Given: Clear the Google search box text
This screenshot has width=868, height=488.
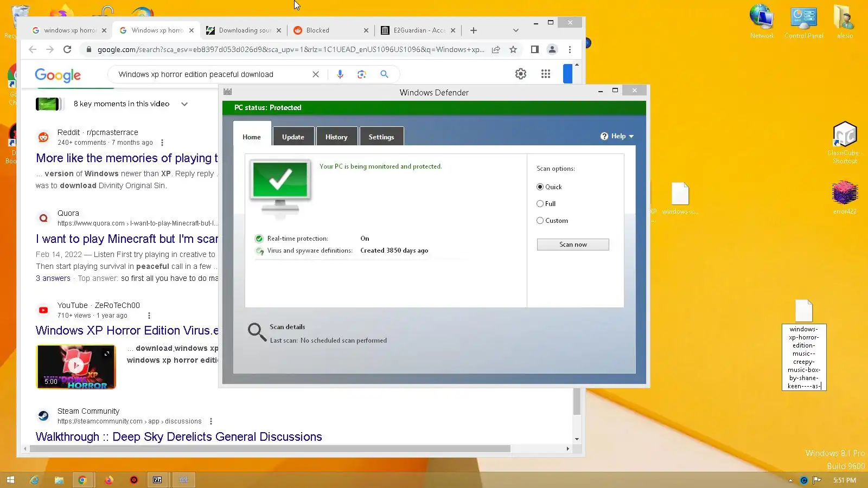Looking at the screenshot, I should (x=316, y=74).
